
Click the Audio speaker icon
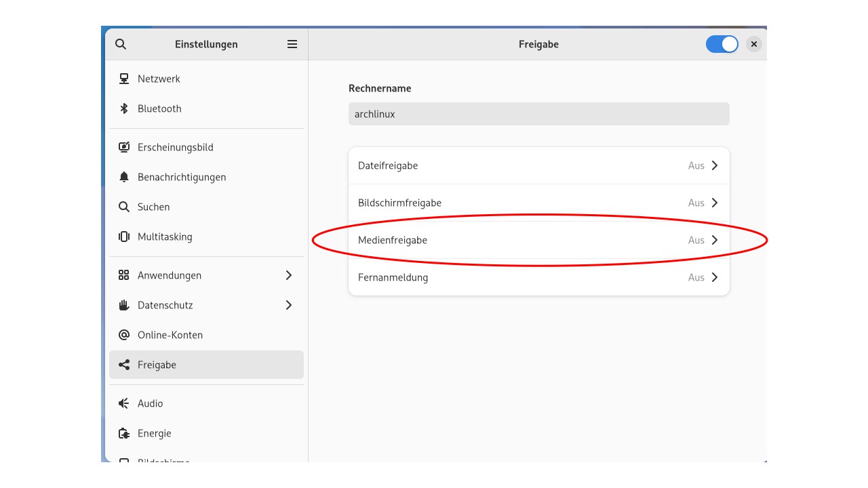(x=124, y=403)
